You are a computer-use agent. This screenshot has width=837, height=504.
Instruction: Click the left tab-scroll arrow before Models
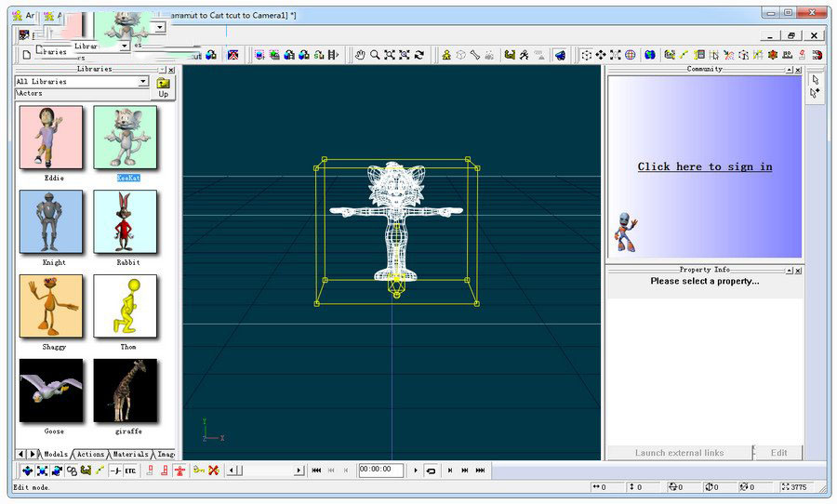click(20, 454)
